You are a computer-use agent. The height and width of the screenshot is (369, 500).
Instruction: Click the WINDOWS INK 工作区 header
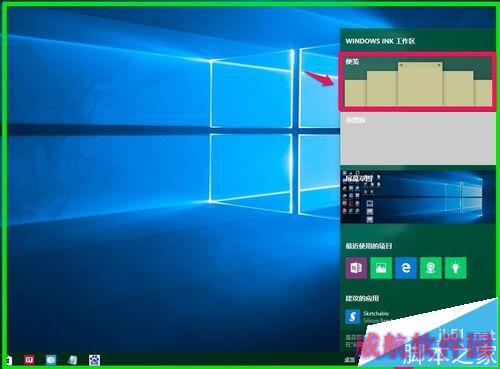coord(380,41)
